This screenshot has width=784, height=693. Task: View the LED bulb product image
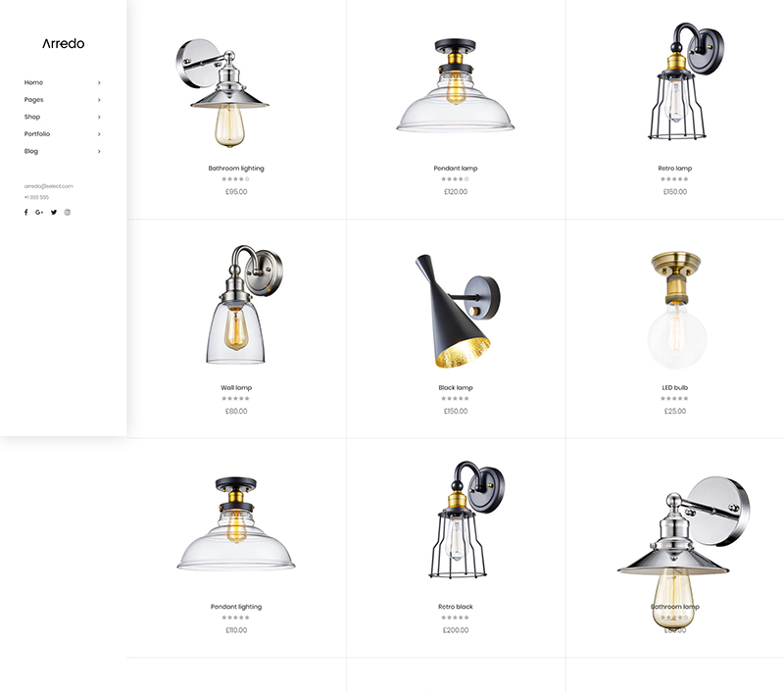tap(676, 311)
